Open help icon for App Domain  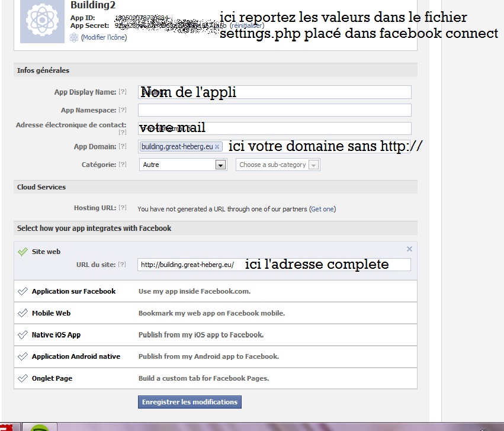click(x=123, y=146)
